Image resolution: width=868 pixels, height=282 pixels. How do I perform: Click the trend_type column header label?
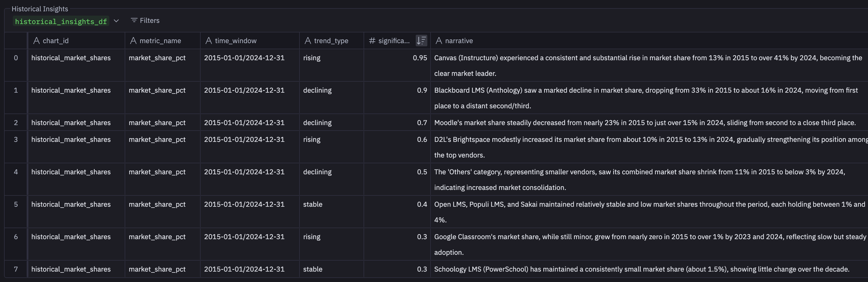tap(331, 41)
